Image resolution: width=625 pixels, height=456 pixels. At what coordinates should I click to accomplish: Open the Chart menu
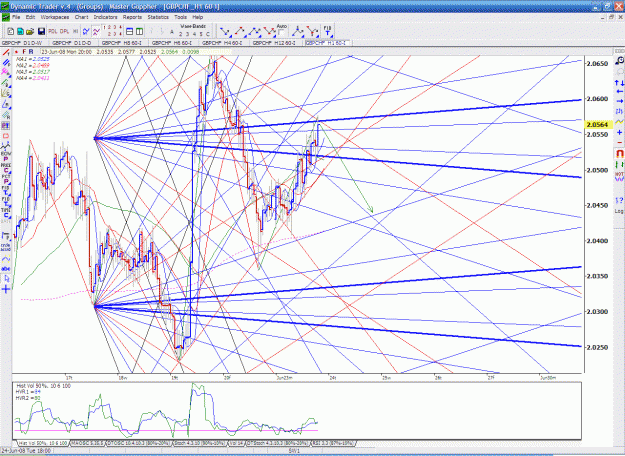[81, 17]
